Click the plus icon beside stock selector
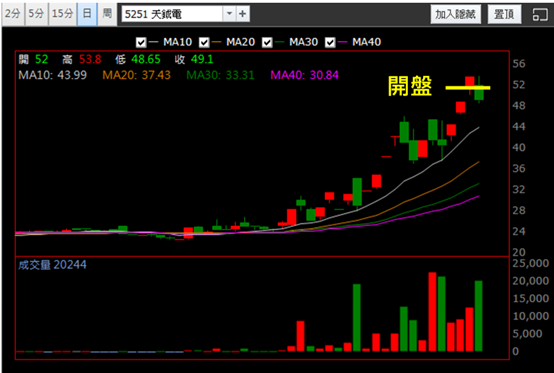Image resolution: width=554 pixels, height=373 pixels. coord(243,14)
